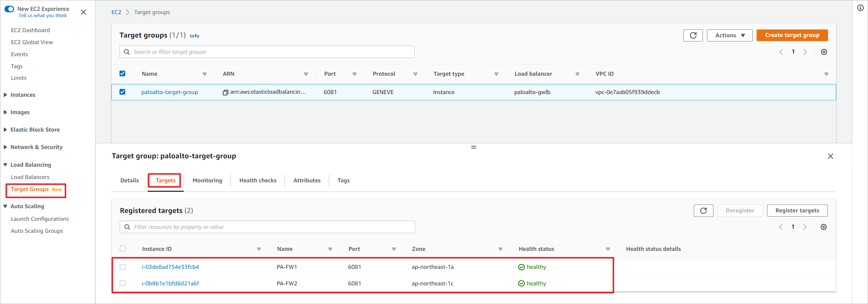Open registered targets table settings gear
This screenshot has width=868, height=304.
824,227
